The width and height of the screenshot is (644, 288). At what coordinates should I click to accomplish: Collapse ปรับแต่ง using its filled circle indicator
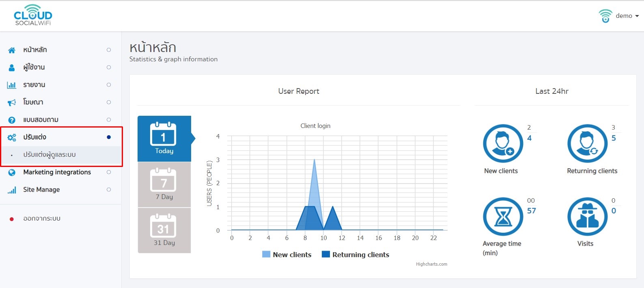click(x=109, y=137)
